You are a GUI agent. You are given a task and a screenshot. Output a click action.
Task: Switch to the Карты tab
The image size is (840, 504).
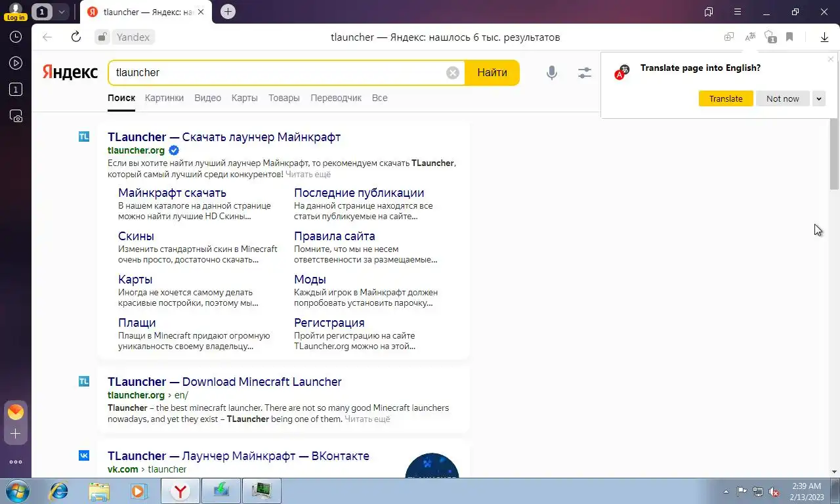[x=244, y=98]
